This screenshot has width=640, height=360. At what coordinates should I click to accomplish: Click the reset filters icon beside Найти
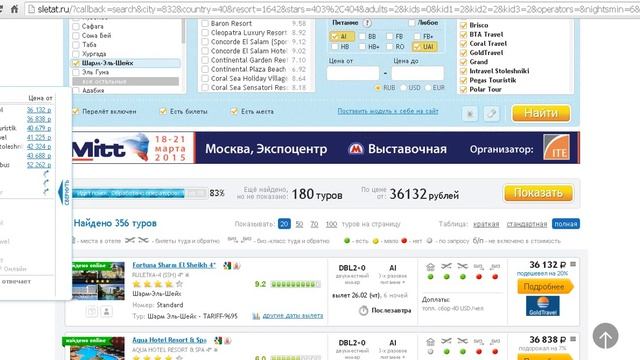click(x=470, y=113)
